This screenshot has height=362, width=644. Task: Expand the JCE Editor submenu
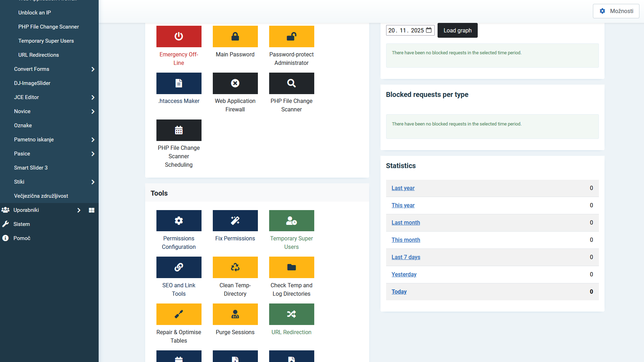click(x=93, y=97)
